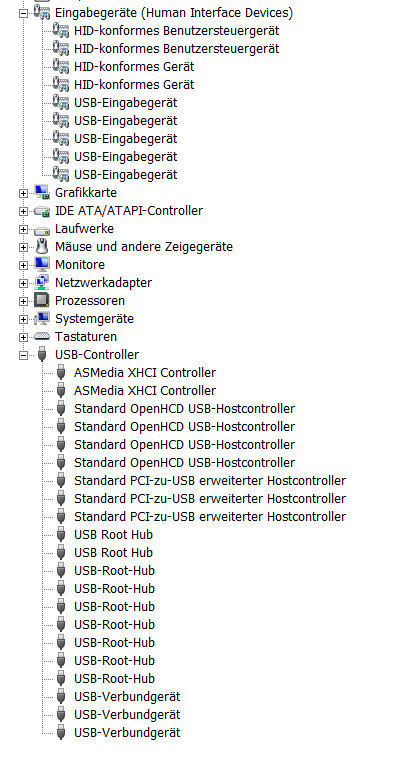Select the first HID-konformes Benutzersteuergerät item
The height and width of the screenshot is (765, 407).
177,31
